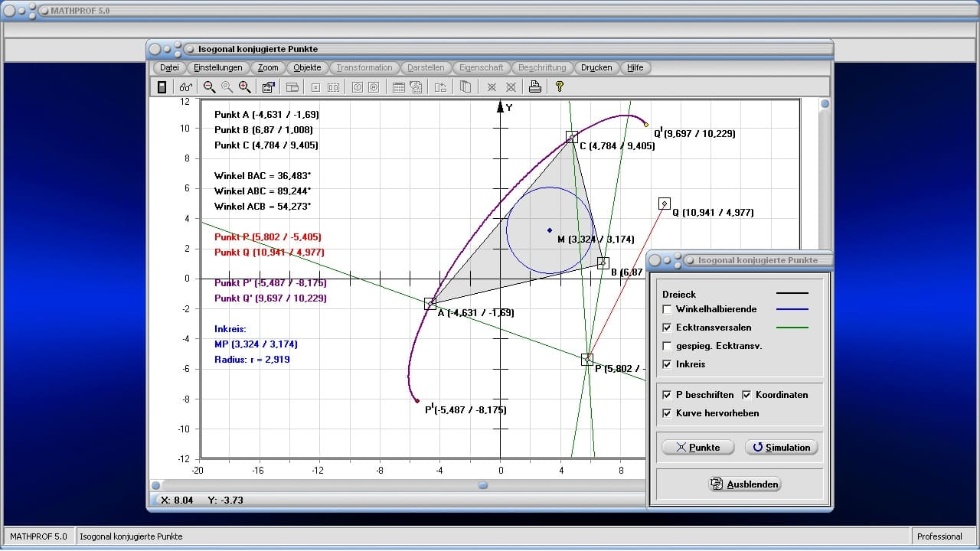This screenshot has height=551, width=980.
Task: Uncheck the Ecktransversalen checkbox
Action: point(667,328)
